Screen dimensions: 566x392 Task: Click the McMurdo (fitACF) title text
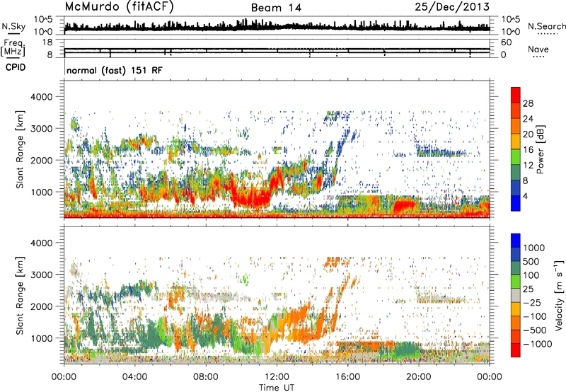tap(119, 7)
